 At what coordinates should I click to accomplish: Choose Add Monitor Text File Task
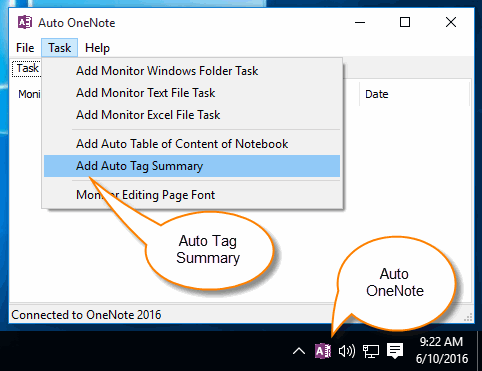192,93
